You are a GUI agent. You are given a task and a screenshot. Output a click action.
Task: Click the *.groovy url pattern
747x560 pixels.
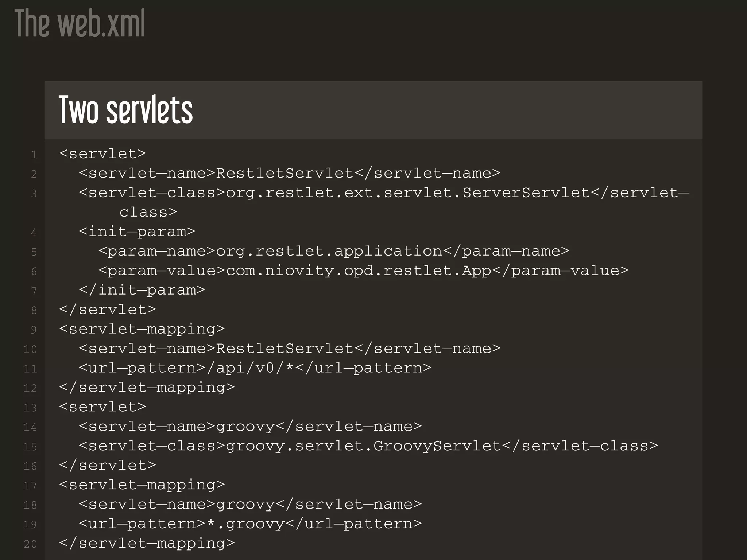coord(245,524)
